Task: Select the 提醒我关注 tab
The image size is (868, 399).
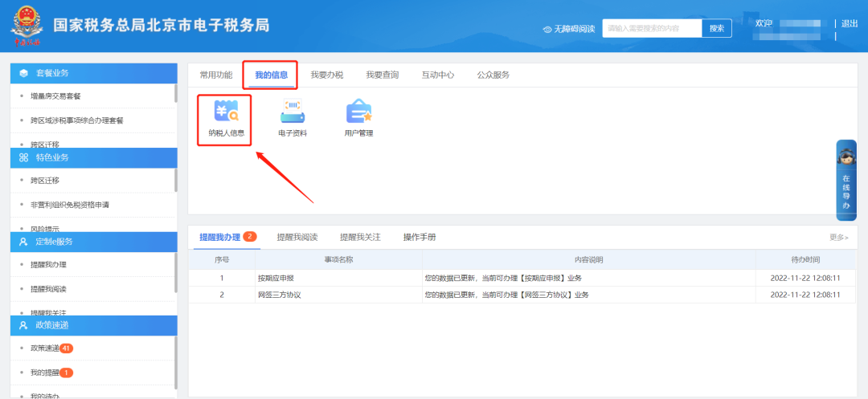Action: tap(360, 237)
